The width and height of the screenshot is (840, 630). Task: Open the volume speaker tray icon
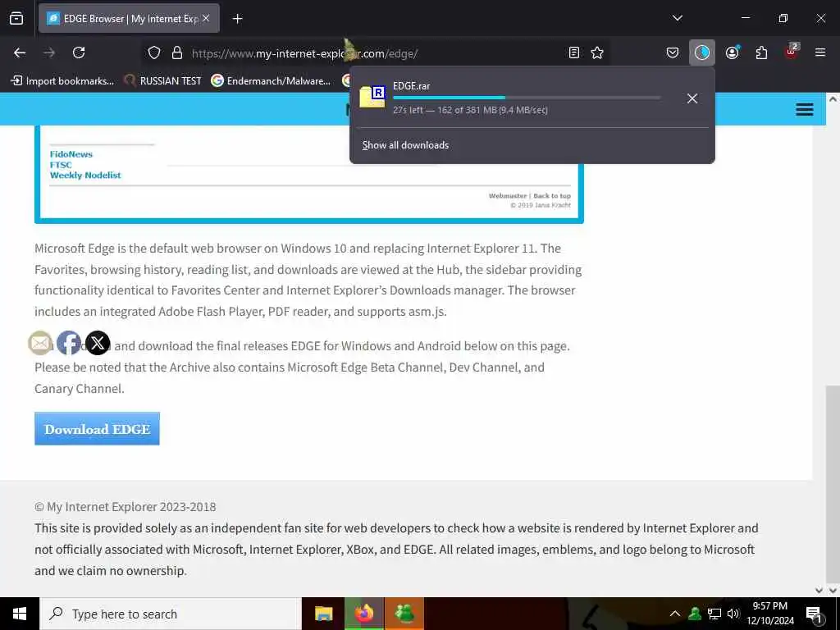pos(733,614)
